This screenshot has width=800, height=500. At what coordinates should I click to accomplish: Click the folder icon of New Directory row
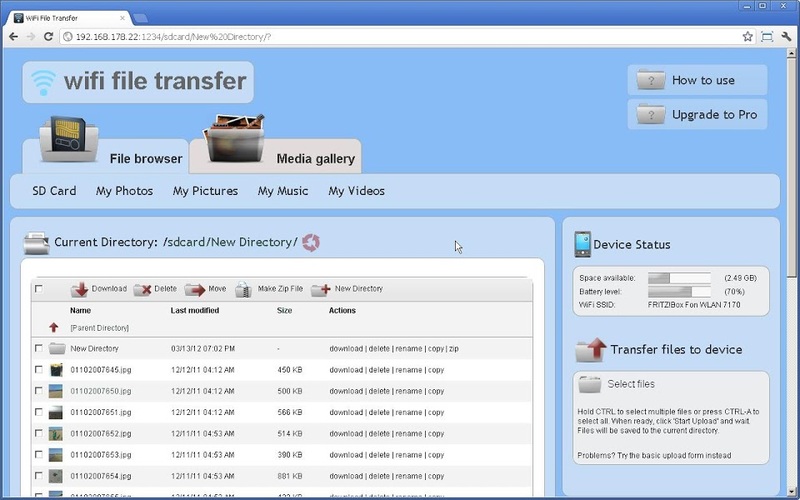coord(57,348)
